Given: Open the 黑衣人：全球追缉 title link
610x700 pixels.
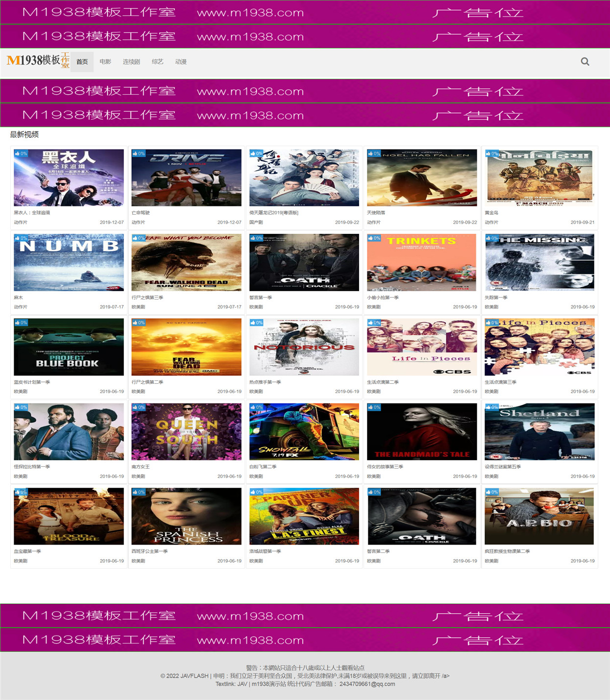Looking at the screenshot, I should pyautogui.click(x=32, y=213).
